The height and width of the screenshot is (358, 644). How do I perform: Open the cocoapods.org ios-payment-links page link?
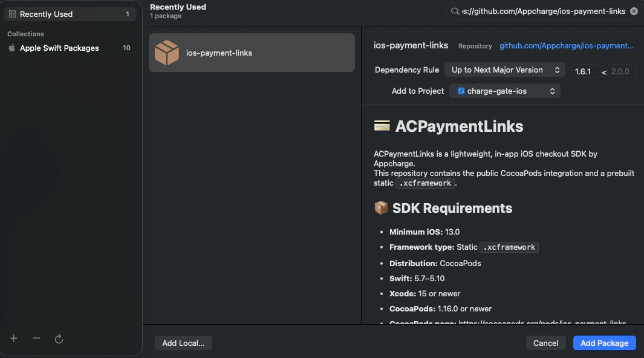click(x=542, y=323)
